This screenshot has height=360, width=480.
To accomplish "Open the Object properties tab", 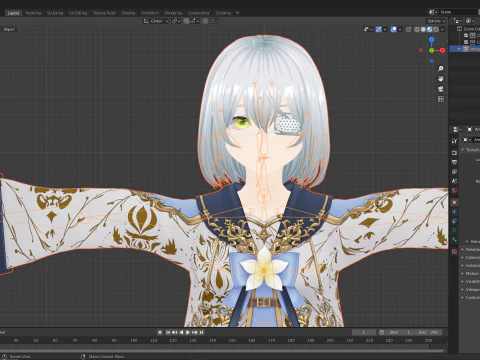I will (x=454, y=202).
